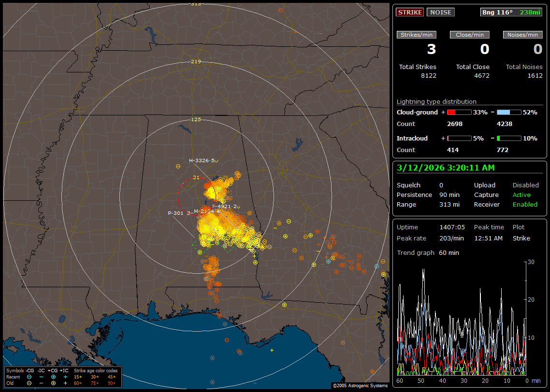Select storm cell label H-3326-5

click(x=202, y=160)
